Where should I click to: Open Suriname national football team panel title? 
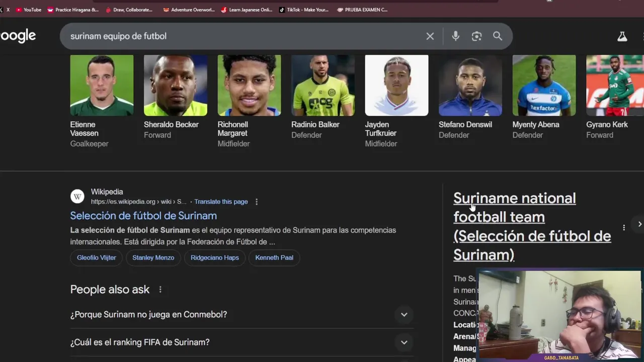pyautogui.click(x=532, y=226)
